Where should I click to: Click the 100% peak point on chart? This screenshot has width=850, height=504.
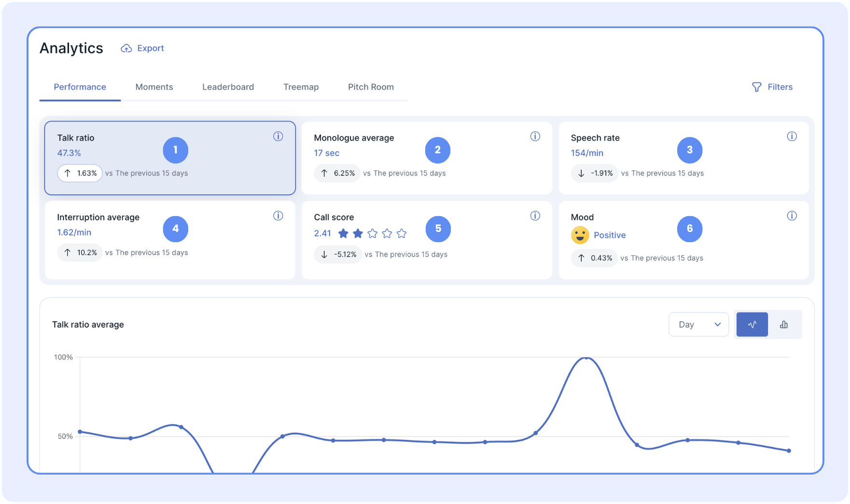click(x=586, y=358)
